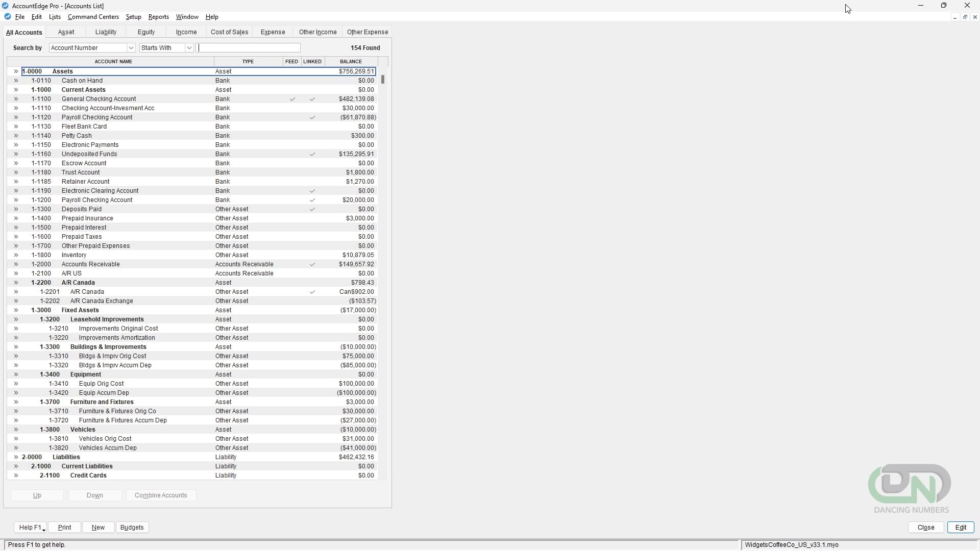
Task: Click the Combine Accounts button
Action: (x=161, y=495)
